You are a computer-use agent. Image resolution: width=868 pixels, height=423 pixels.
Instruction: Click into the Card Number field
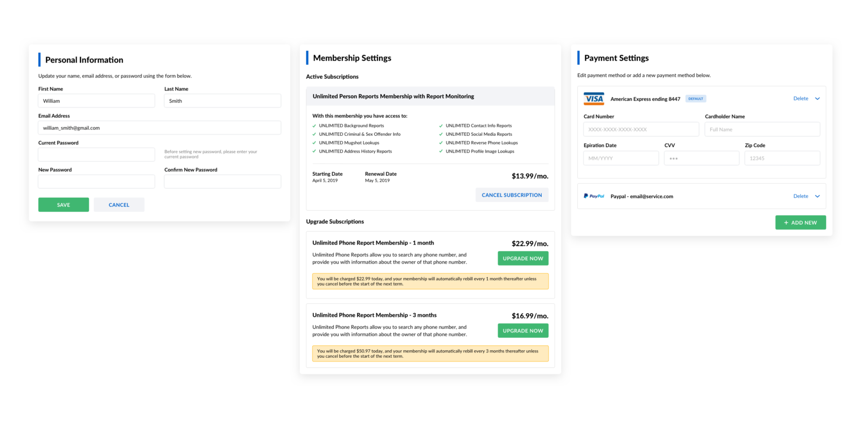[x=641, y=129]
